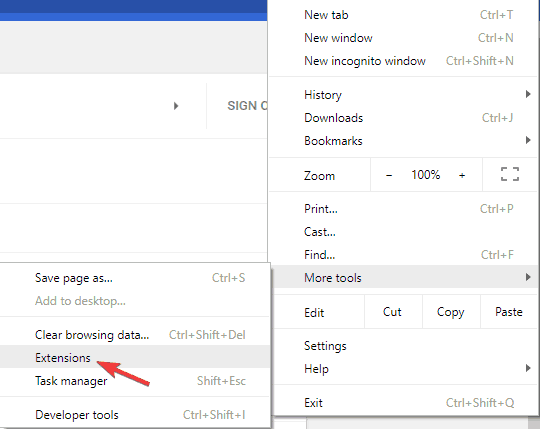The height and width of the screenshot is (429, 540).
Task: Decrease zoom with the minus button
Action: pos(389,175)
